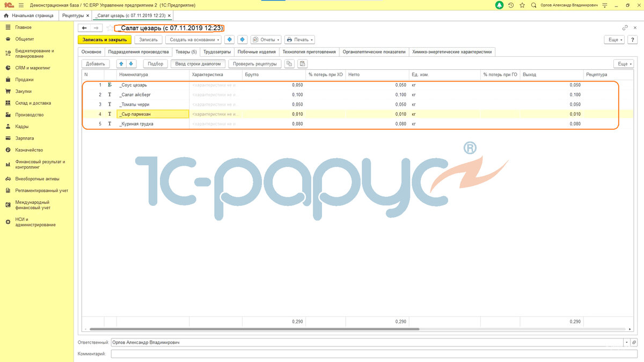Select the _Куриная грудка cell

[152, 124]
